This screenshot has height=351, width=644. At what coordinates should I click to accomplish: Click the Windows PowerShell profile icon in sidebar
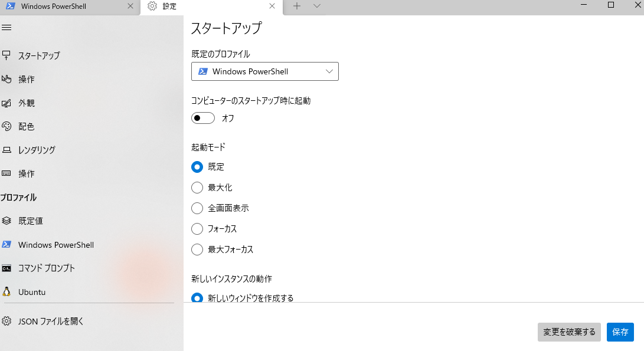[6, 245]
